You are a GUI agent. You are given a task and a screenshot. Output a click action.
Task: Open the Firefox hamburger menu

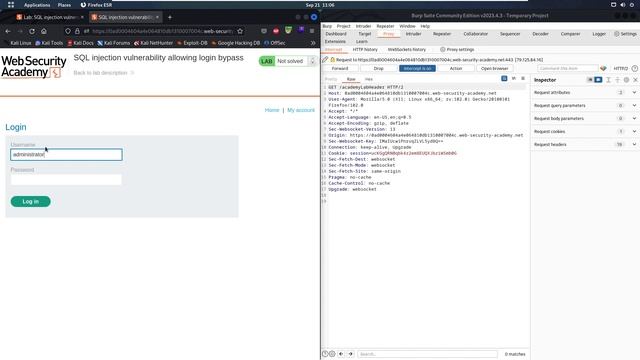tap(312, 31)
